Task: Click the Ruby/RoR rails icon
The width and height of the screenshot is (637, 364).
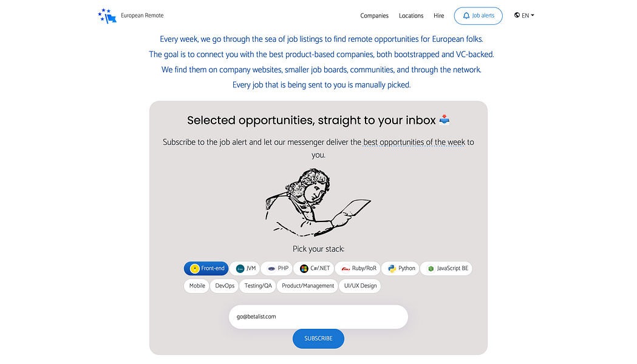Action: [345, 269]
